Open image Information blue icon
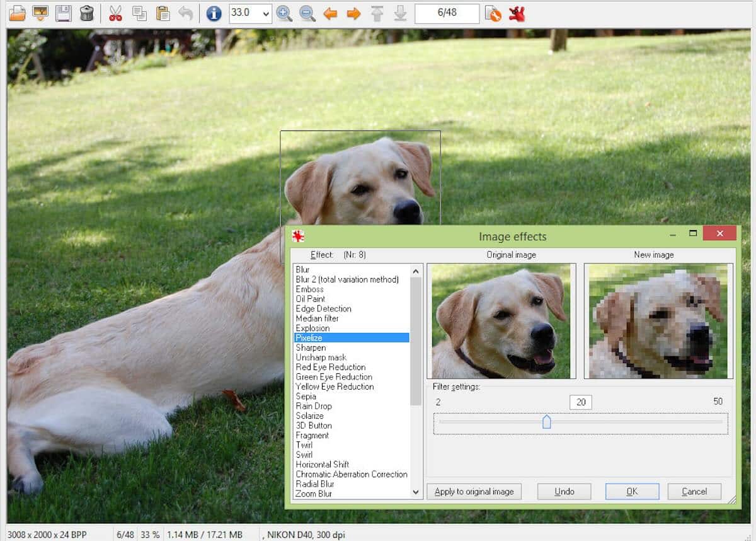This screenshot has width=756, height=541. [x=214, y=13]
